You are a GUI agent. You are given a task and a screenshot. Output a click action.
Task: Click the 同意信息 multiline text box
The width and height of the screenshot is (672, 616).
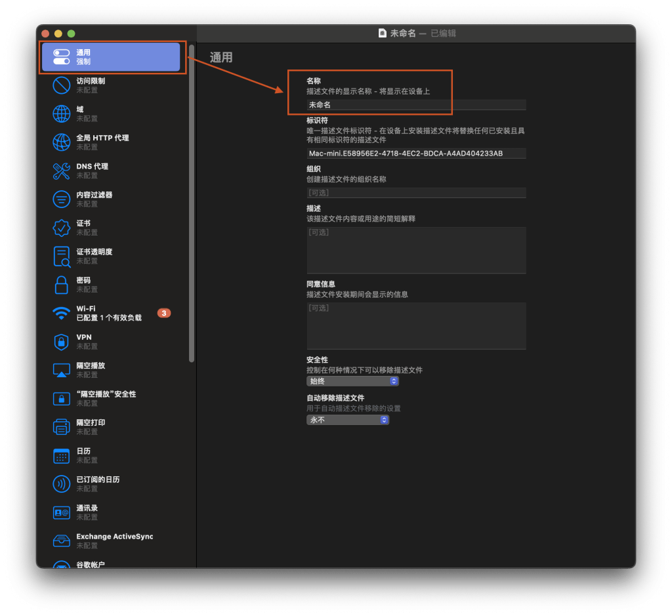click(x=416, y=326)
